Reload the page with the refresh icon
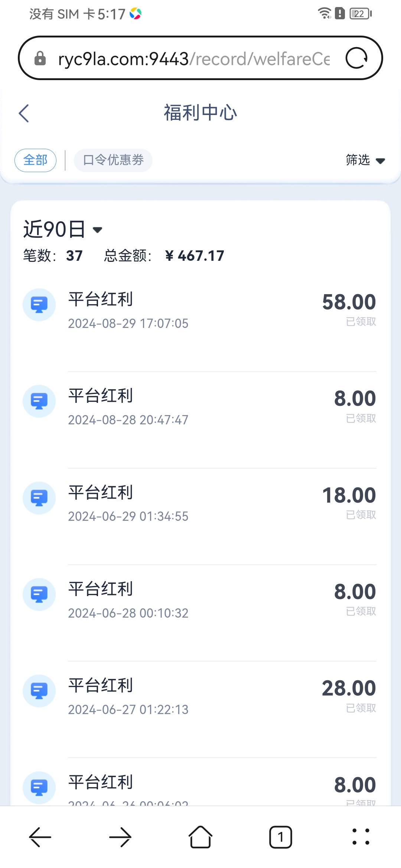 point(356,58)
